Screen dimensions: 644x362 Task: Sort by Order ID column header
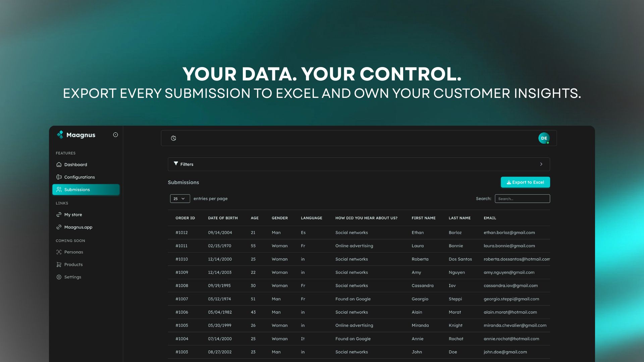click(185, 218)
